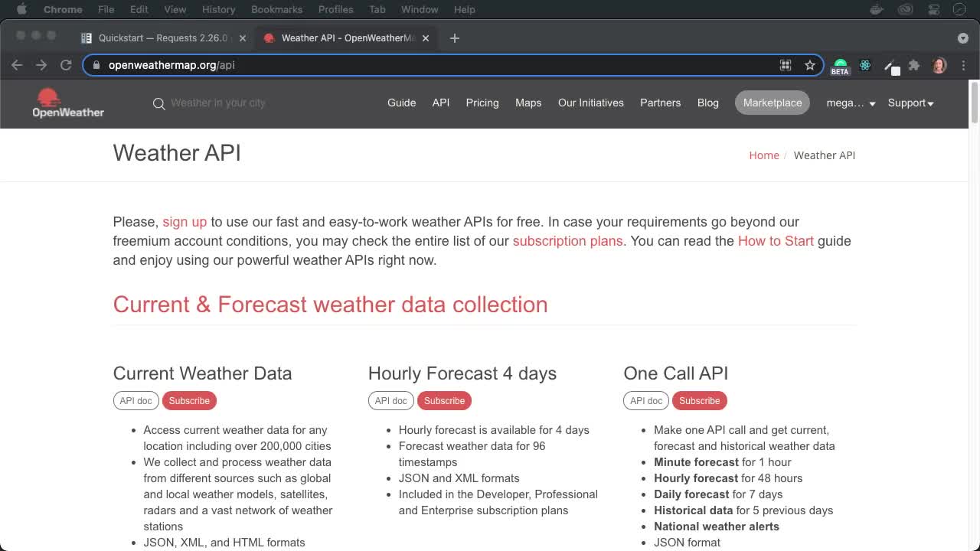Open the subscription plans link
The width and height of the screenshot is (980, 551).
pyautogui.click(x=567, y=241)
